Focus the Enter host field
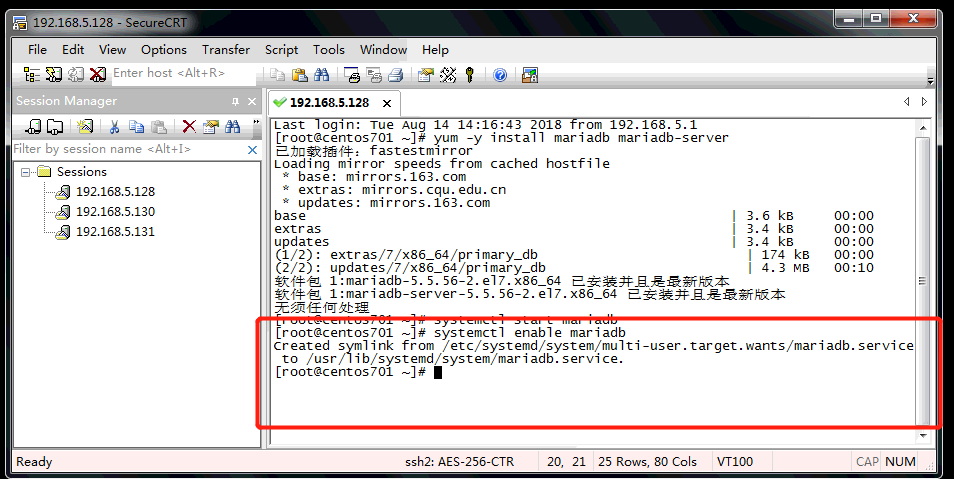The height and width of the screenshot is (479, 954). coord(184,73)
